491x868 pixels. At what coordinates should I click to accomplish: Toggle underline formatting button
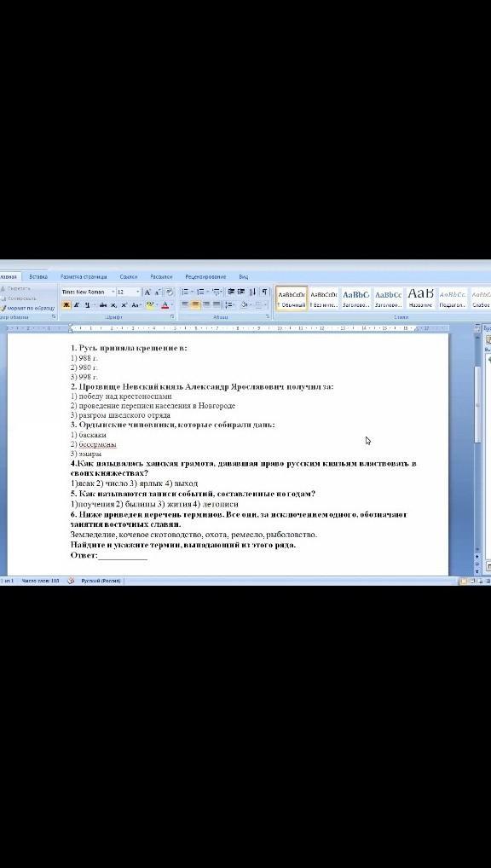pos(87,305)
